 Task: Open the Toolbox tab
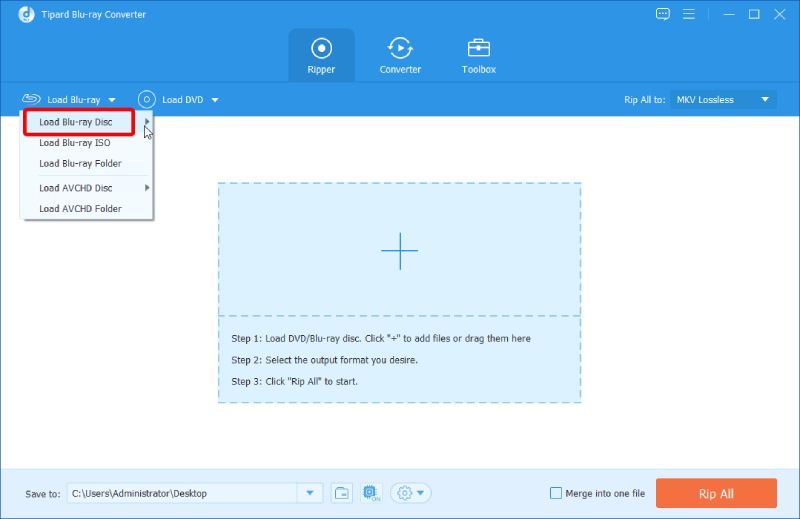(479, 55)
